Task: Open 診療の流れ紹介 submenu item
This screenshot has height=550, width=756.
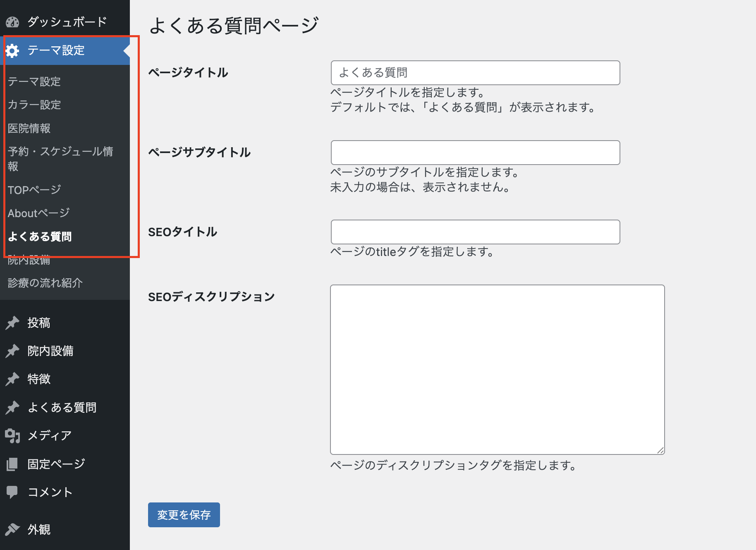Action: tap(45, 283)
